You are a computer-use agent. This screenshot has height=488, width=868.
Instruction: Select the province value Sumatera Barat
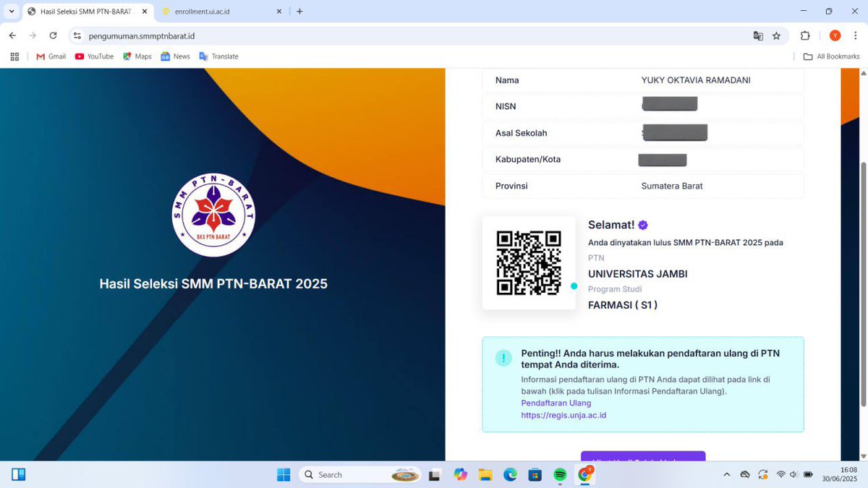(672, 186)
